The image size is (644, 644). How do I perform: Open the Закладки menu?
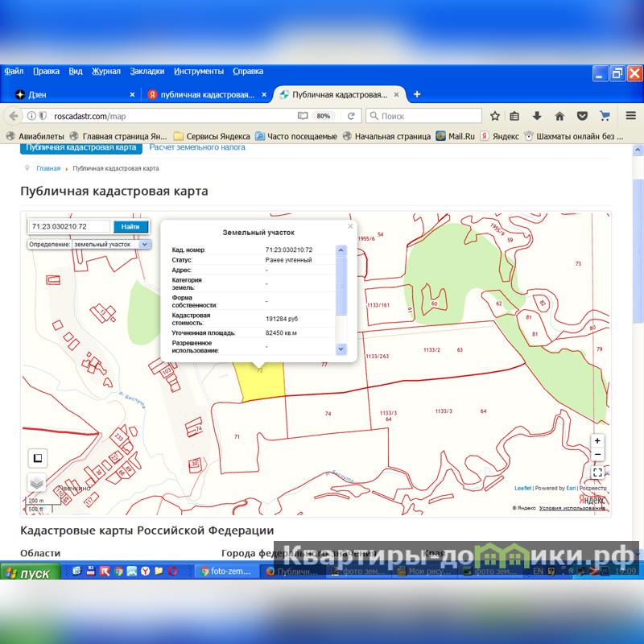pyautogui.click(x=147, y=71)
